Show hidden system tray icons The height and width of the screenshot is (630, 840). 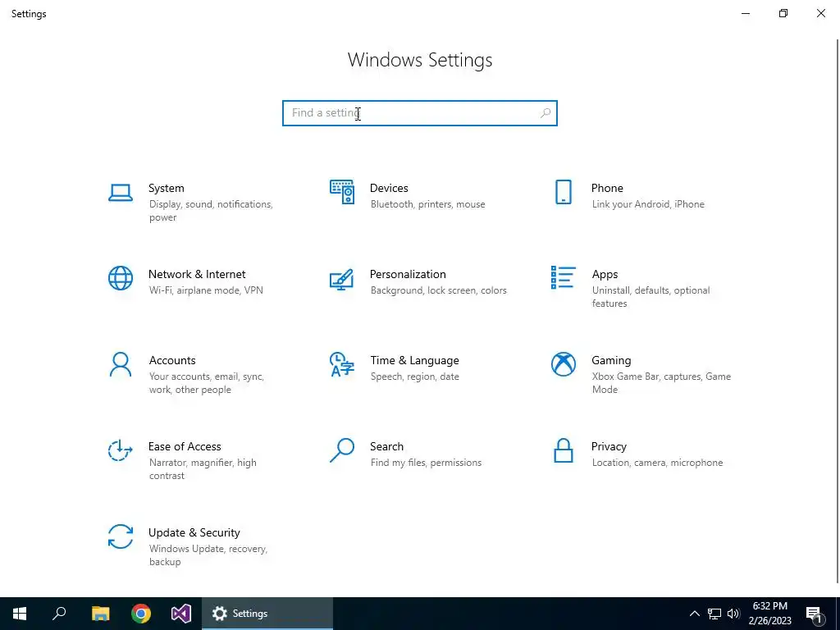[x=694, y=614]
